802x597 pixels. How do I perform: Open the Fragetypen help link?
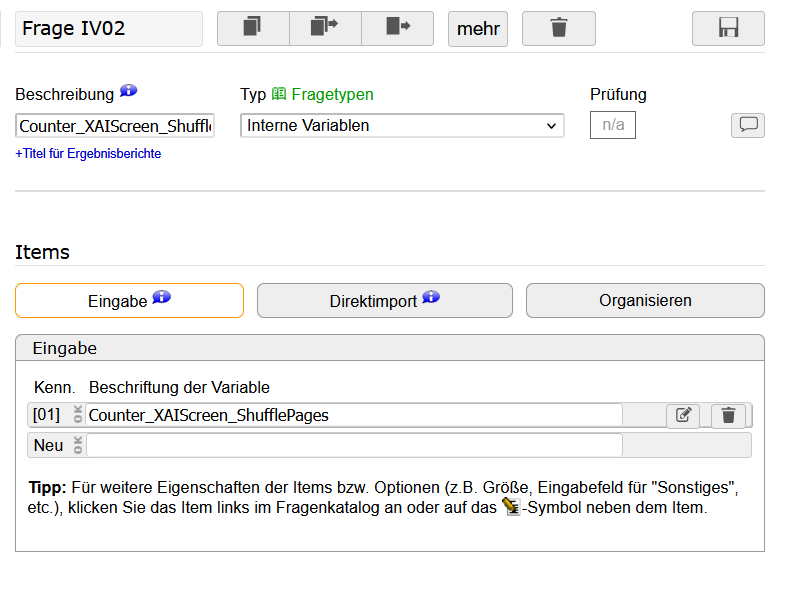(322, 95)
